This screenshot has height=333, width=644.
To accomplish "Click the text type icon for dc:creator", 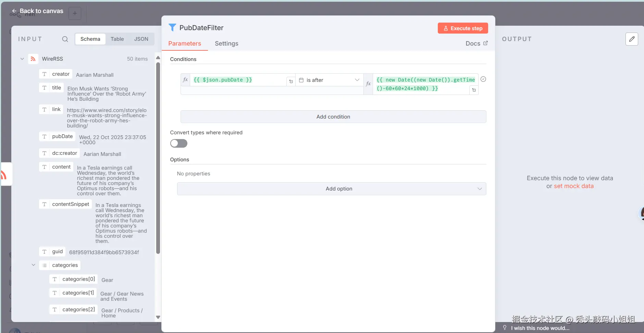I will pyautogui.click(x=44, y=153).
